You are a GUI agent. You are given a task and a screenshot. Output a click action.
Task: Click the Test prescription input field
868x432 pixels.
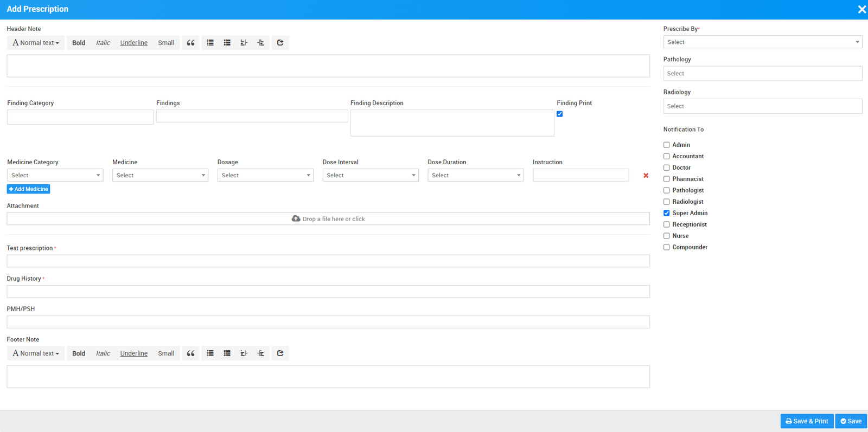[328, 261]
